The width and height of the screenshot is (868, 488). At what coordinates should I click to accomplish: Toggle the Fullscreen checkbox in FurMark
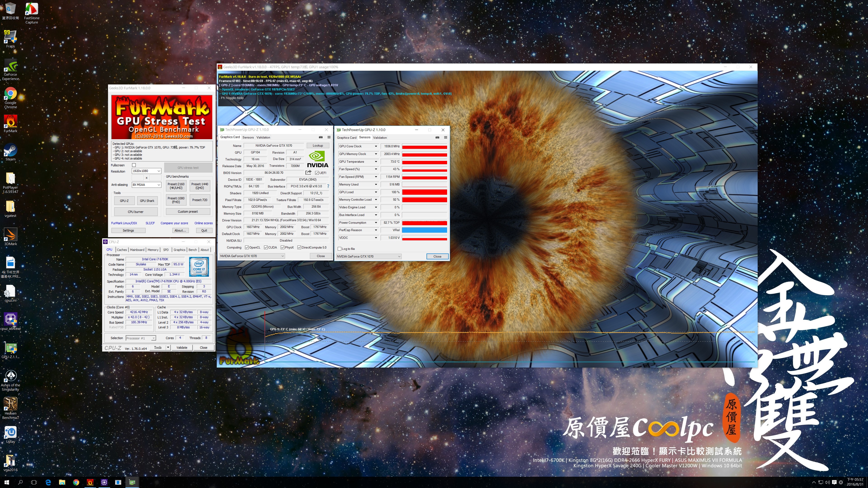pyautogui.click(x=134, y=165)
